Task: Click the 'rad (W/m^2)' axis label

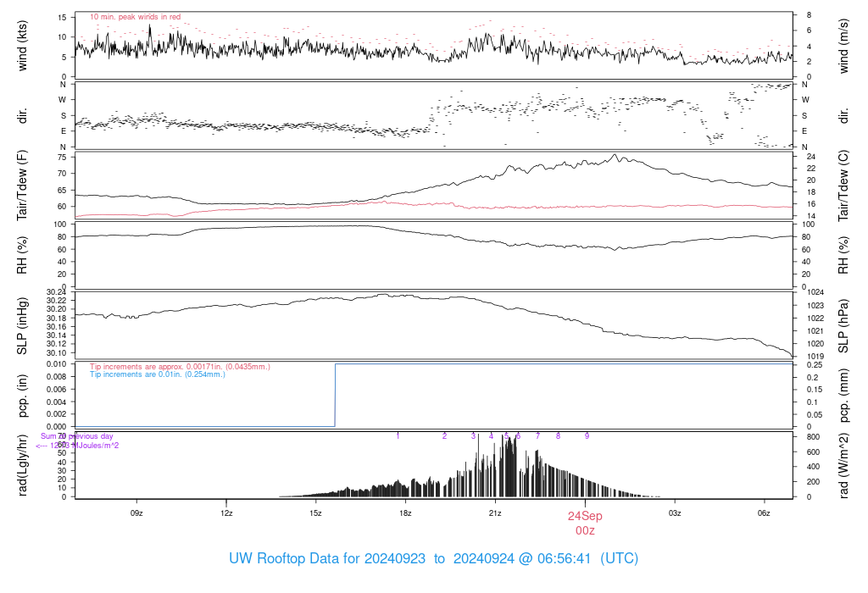Action: click(843, 465)
